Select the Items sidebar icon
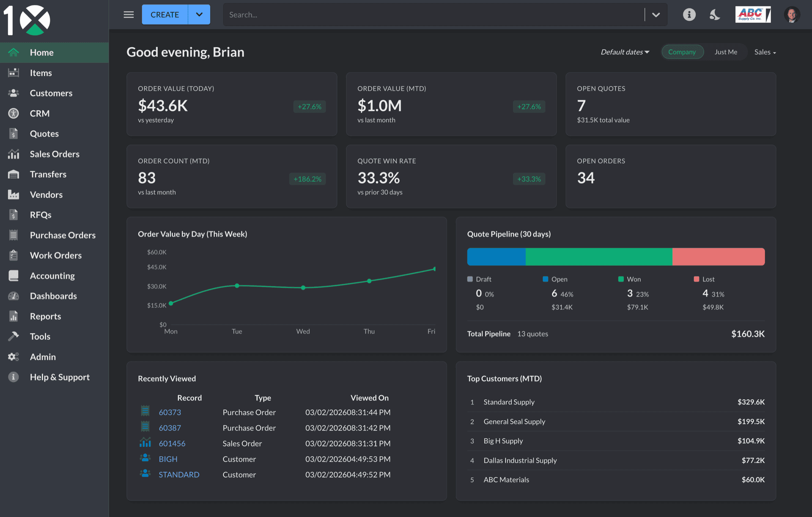Image resolution: width=812 pixels, height=517 pixels. [14, 73]
